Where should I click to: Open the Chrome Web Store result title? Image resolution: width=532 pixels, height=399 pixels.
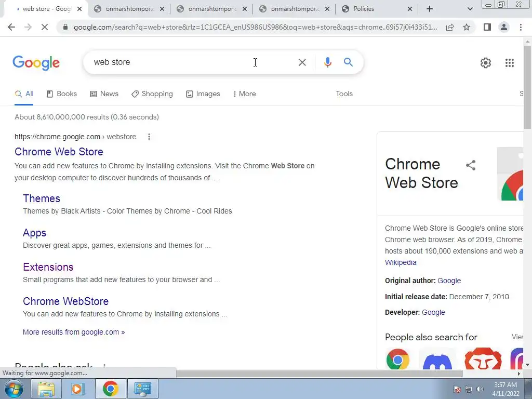tap(59, 152)
